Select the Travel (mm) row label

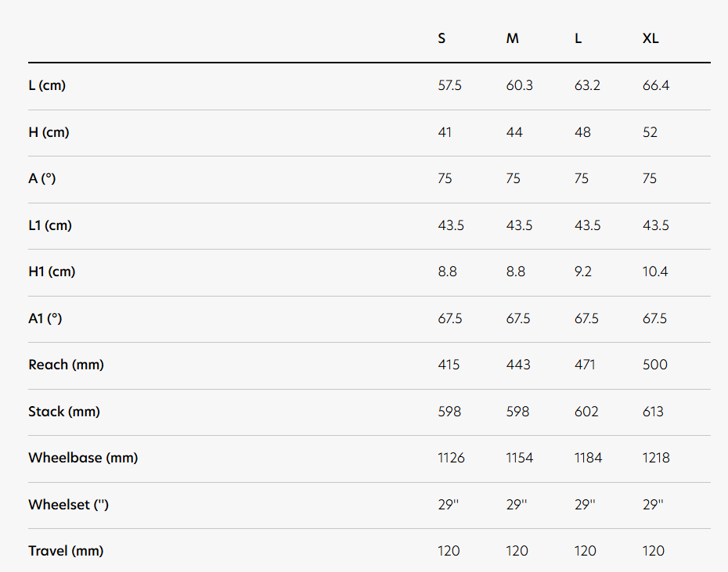click(x=66, y=551)
